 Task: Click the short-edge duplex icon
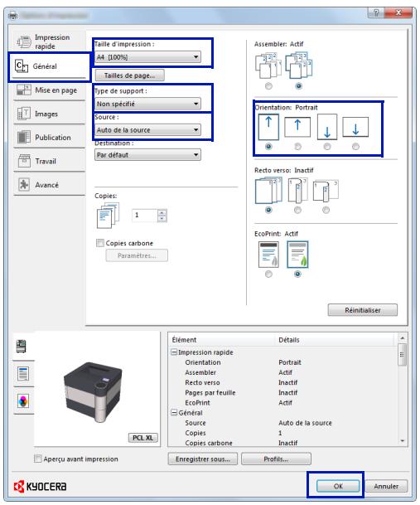click(x=326, y=191)
